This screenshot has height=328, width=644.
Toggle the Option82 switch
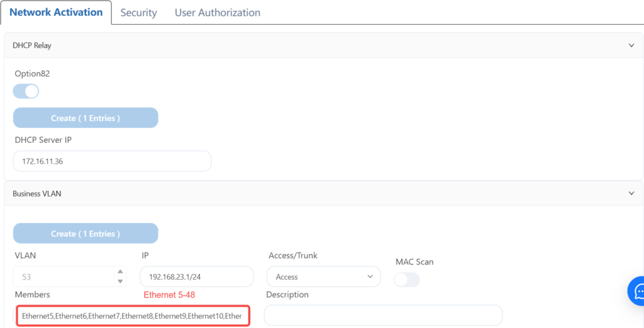pyautogui.click(x=26, y=91)
